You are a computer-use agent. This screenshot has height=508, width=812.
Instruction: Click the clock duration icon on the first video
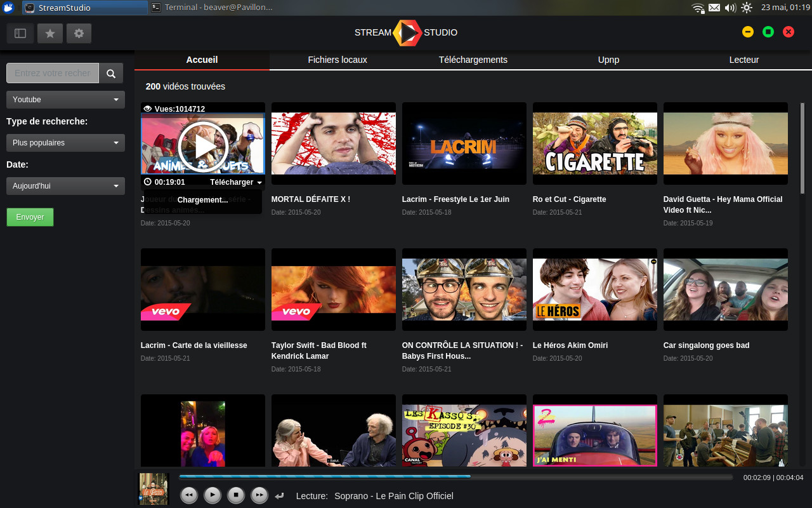(x=148, y=182)
